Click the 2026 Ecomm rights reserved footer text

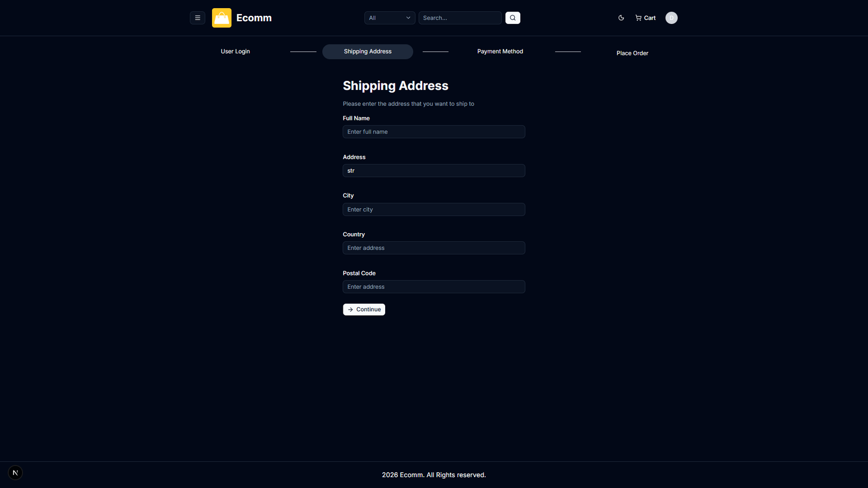click(x=434, y=475)
